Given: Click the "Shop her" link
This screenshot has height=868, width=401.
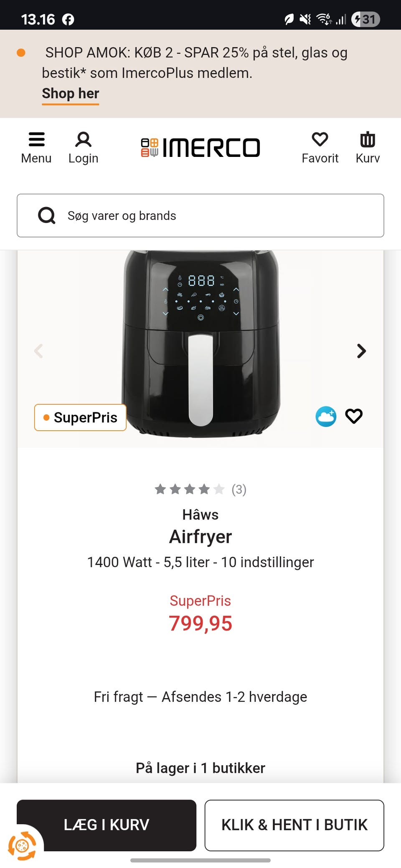Looking at the screenshot, I should click(x=71, y=93).
